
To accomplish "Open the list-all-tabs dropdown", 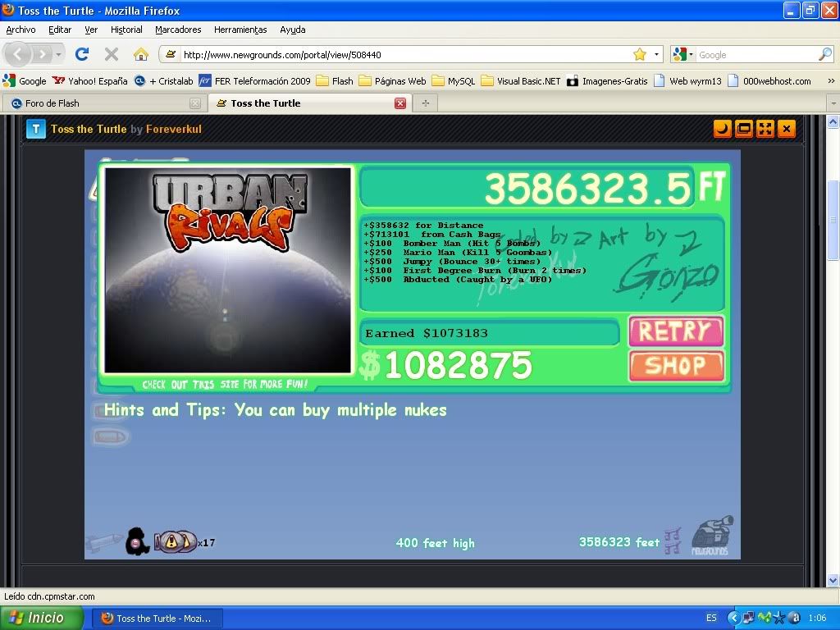I will pos(833,103).
